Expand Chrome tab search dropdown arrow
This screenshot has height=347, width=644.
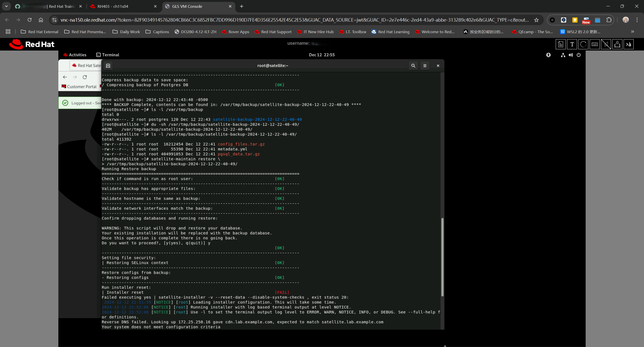[x=6, y=6]
